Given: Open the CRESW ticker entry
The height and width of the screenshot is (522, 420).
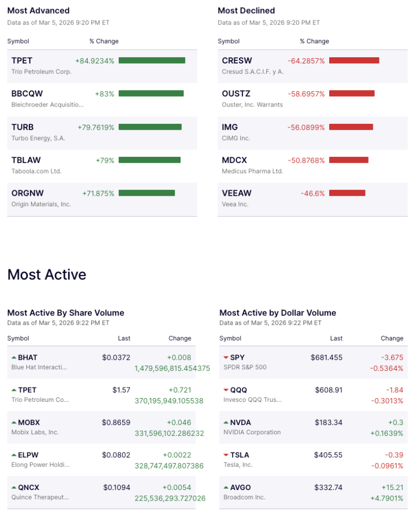Looking at the screenshot, I should (237, 60).
